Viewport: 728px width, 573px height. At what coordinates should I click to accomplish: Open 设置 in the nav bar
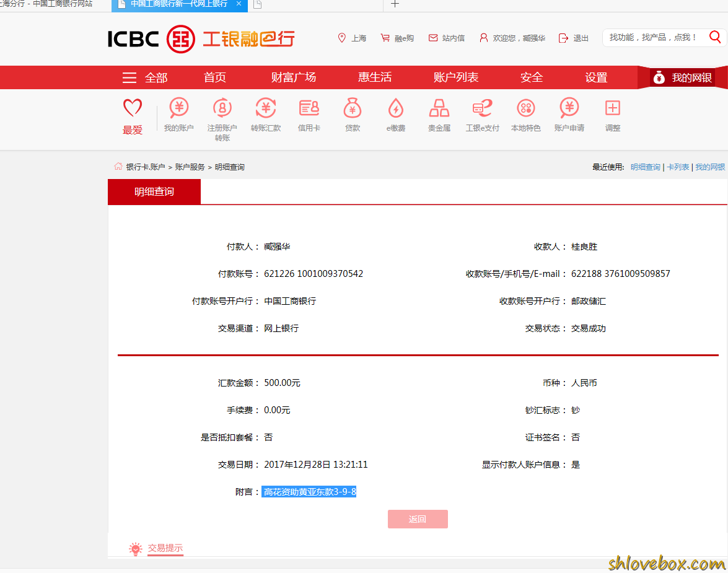coord(596,77)
